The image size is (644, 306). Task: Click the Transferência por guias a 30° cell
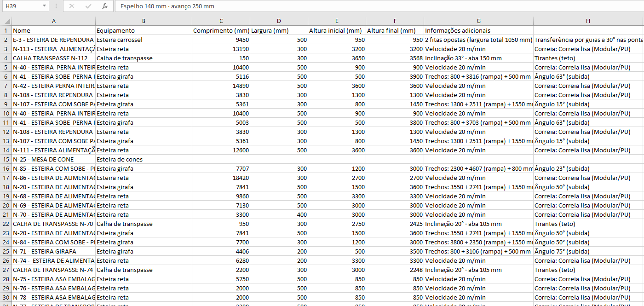588,40
